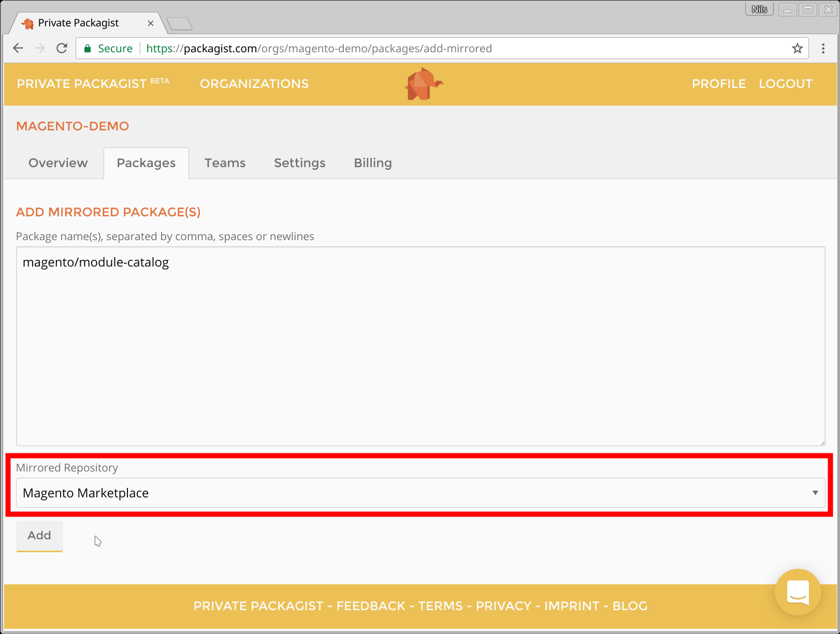Bookmark this page with the star icon
The image size is (840, 634).
(x=797, y=48)
